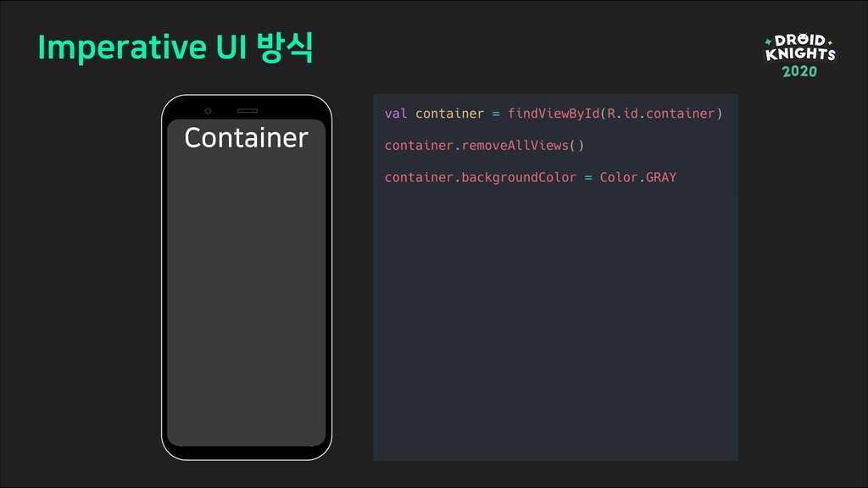Click "container" variable name after val
This screenshot has height=488, width=868.
(449, 114)
